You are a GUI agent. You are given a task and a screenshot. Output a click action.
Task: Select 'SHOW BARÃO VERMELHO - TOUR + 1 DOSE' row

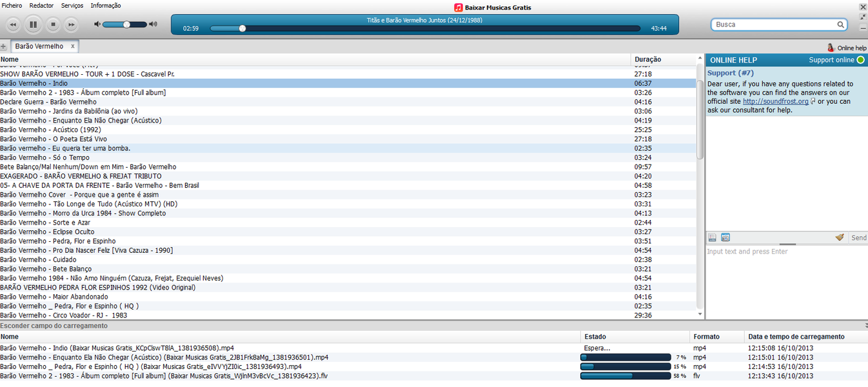point(348,74)
